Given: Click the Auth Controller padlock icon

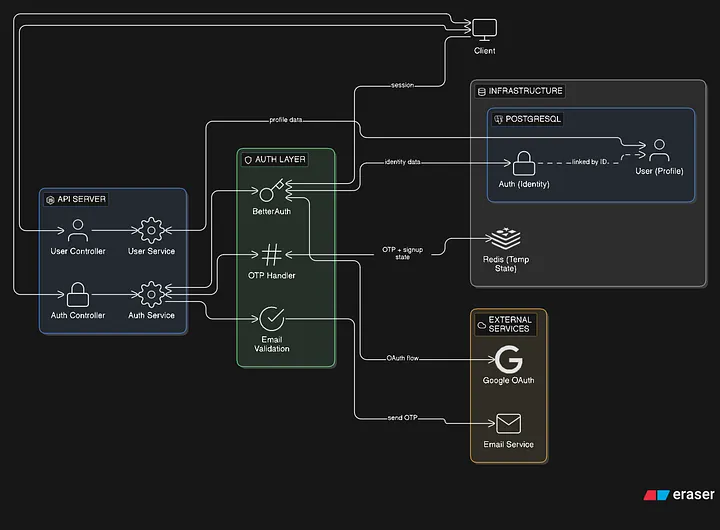Looking at the screenshot, I should click(78, 294).
